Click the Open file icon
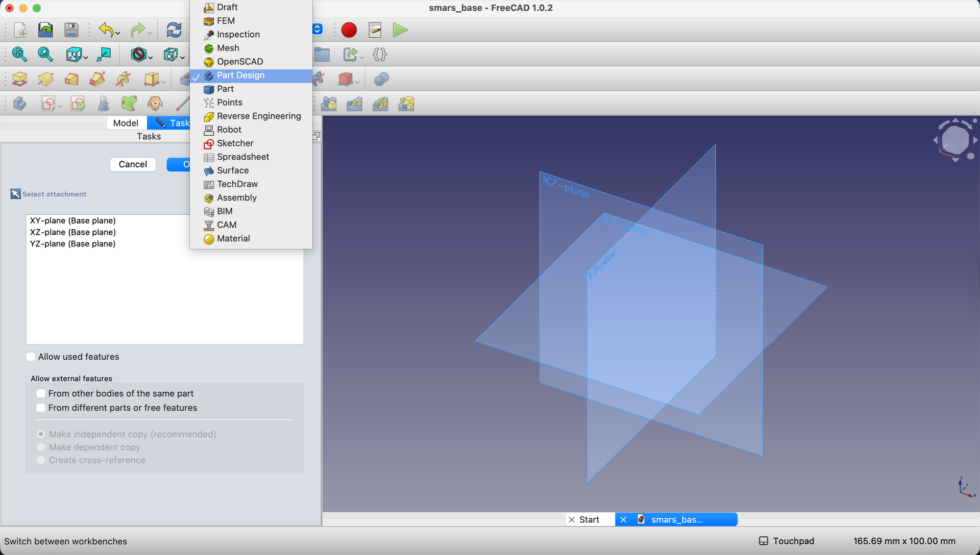The width and height of the screenshot is (980, 555). click(45, 30)
